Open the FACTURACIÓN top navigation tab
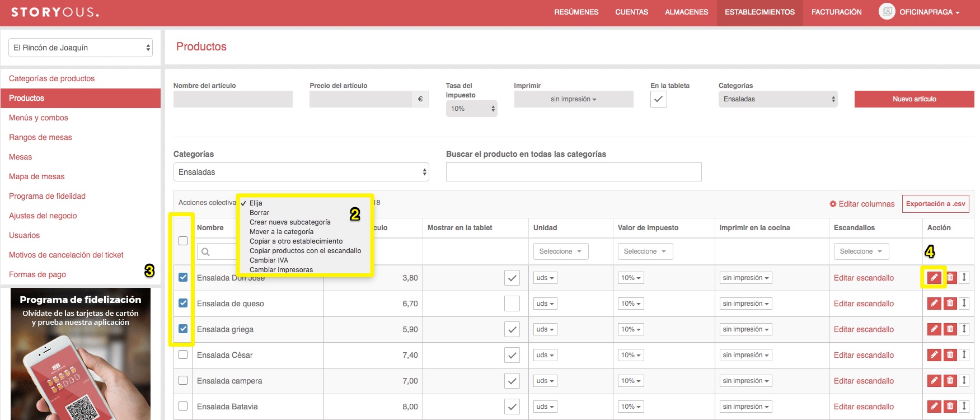Viewport: 980px width, 420px height. point(837,12)
